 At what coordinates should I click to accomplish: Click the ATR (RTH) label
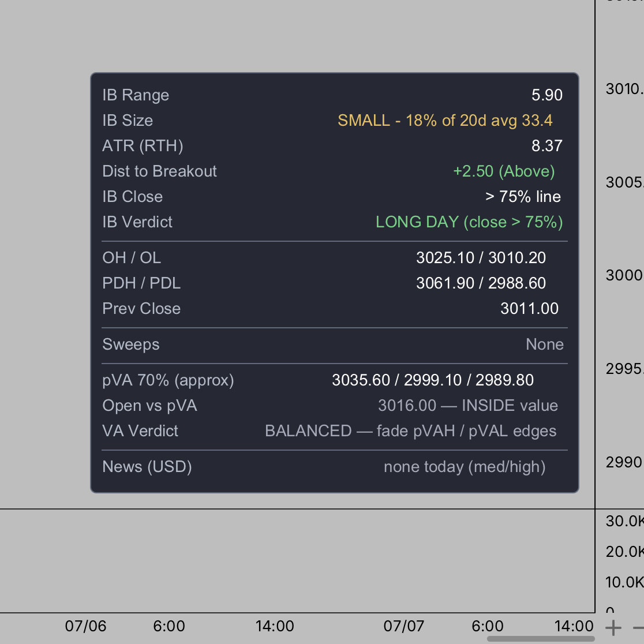click(x=143, y=146)
